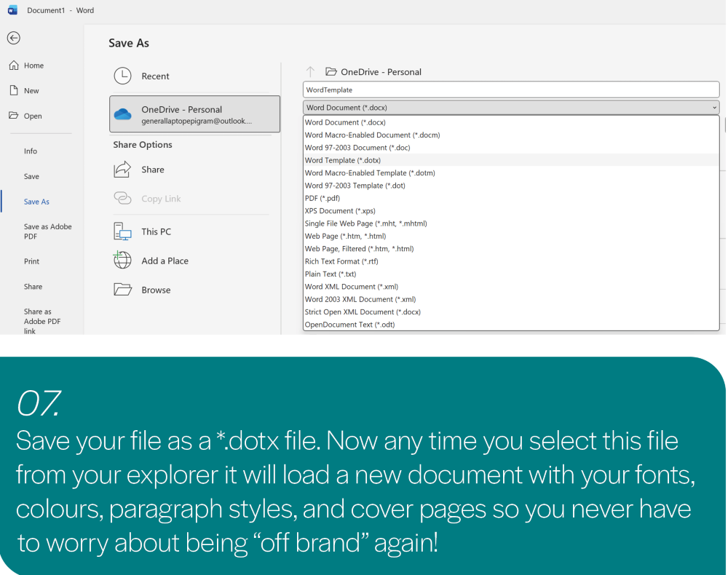Open the file type dropdown arrow

[714, 108]
